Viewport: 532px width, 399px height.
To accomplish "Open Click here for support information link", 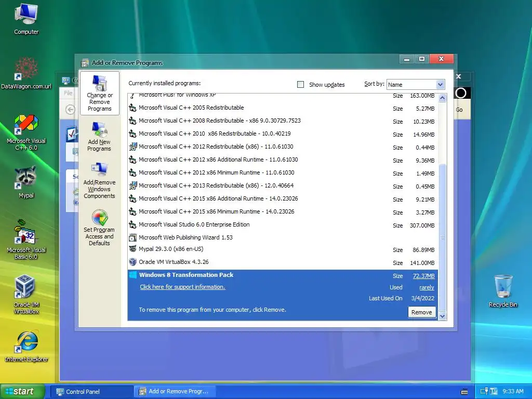I will pyautogui.click(x=182, y=287).
